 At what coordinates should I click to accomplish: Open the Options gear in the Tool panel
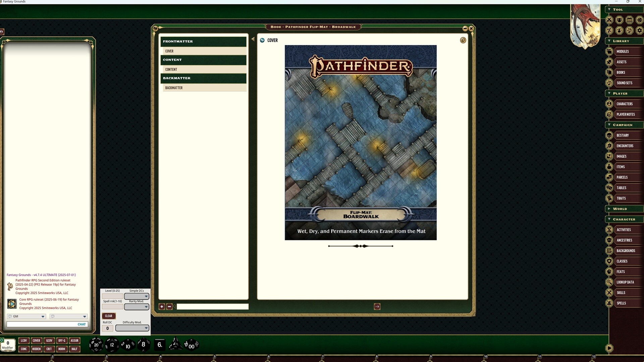(x=640, y=30)
